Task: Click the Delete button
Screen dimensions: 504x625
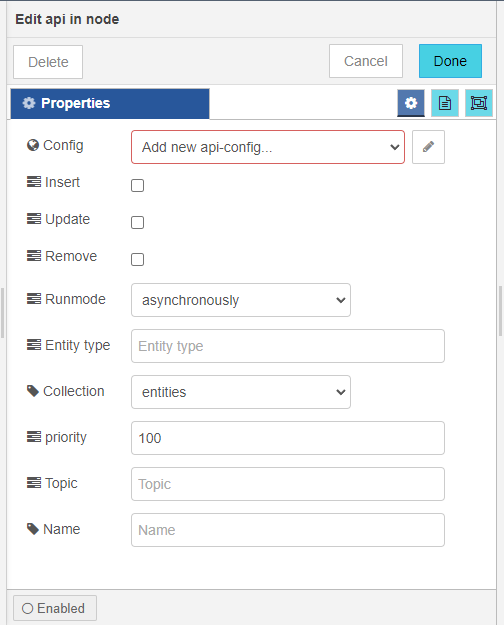Action: point(48,62)
